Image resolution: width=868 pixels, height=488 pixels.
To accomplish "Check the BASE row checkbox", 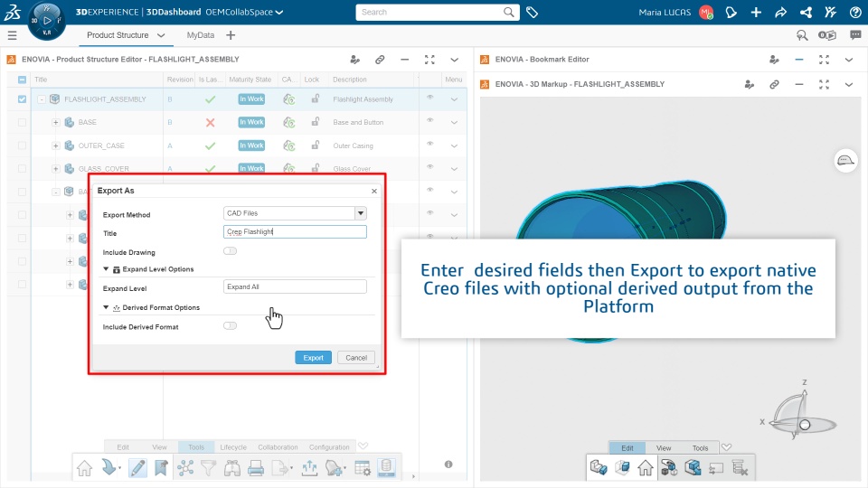I will (x=22, y=122).
